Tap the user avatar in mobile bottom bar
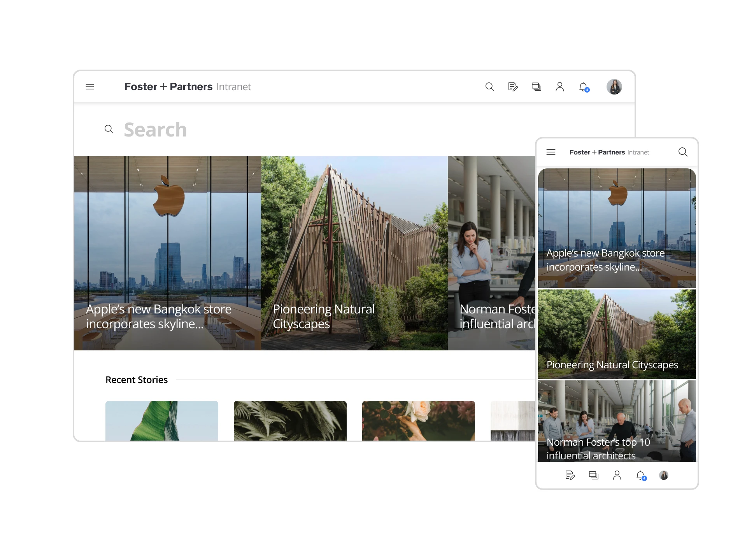The height and width of the screenshot is (560, 747). tap(664, 475)
